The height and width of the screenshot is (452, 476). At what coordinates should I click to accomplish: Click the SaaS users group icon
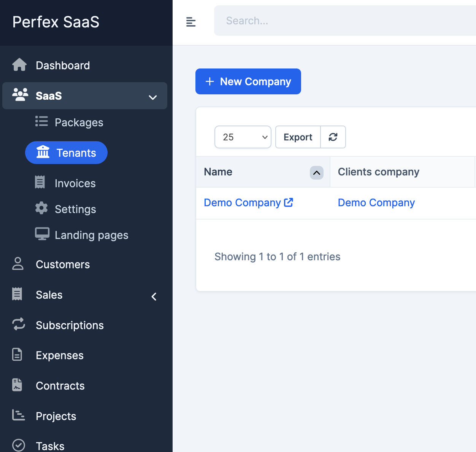pos(20,95)
